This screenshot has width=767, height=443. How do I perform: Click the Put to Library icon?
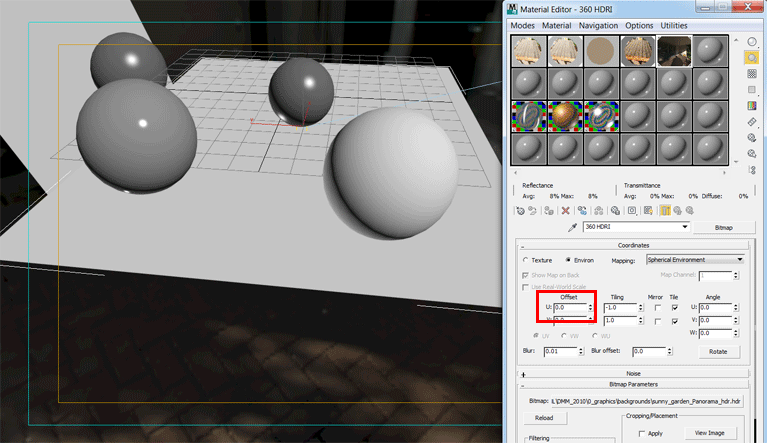(615, 211)
